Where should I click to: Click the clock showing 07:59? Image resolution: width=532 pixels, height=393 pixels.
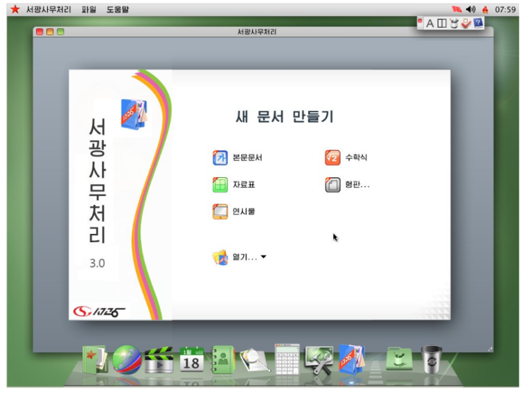pos(506,10)
